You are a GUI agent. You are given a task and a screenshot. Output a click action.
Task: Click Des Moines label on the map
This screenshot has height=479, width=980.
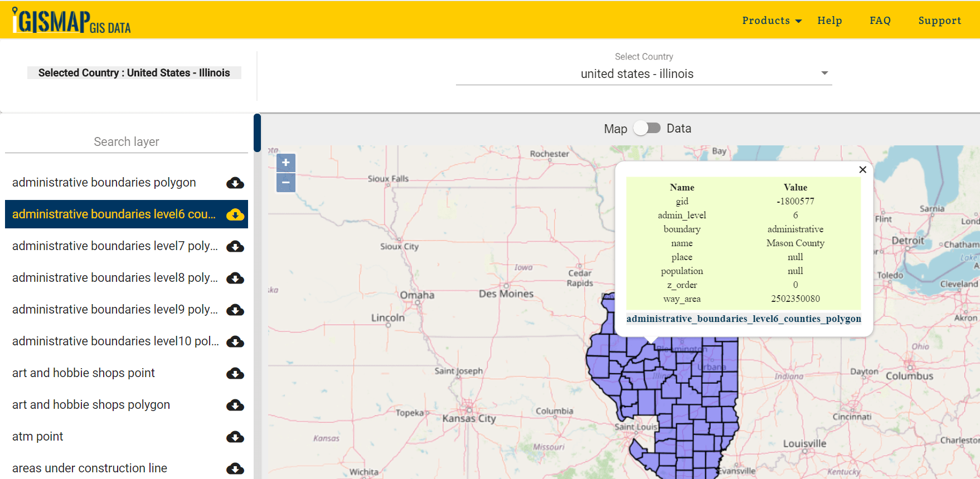[506, 294]
